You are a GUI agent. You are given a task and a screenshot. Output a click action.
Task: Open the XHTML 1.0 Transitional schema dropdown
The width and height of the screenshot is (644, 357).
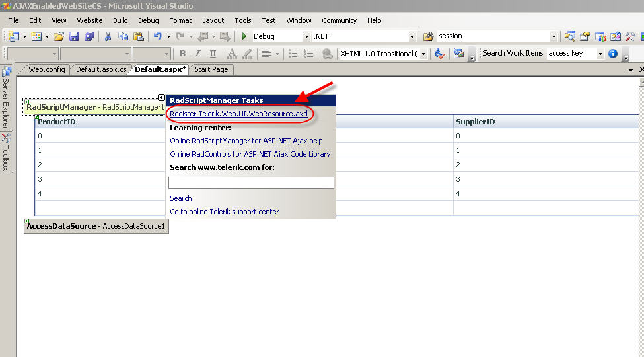[423, 54]
